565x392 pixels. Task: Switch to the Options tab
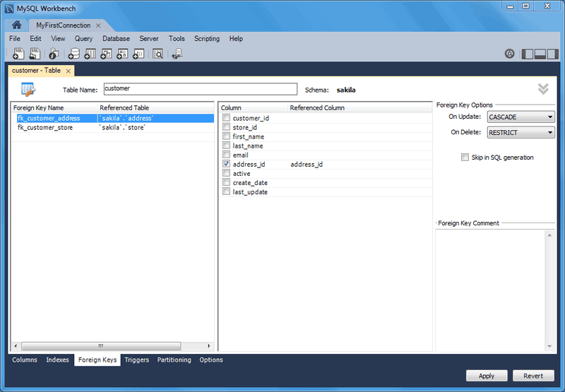point(211,360)
